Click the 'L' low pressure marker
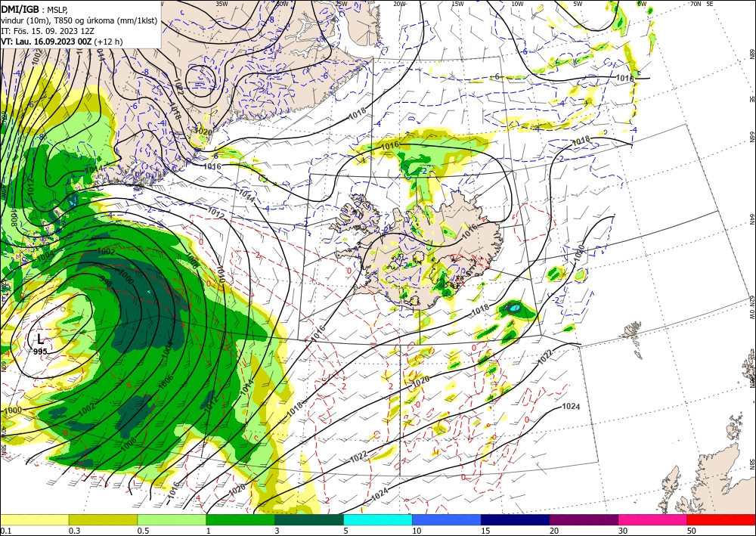This screenshot has height=536, width=756. (40, 339)
